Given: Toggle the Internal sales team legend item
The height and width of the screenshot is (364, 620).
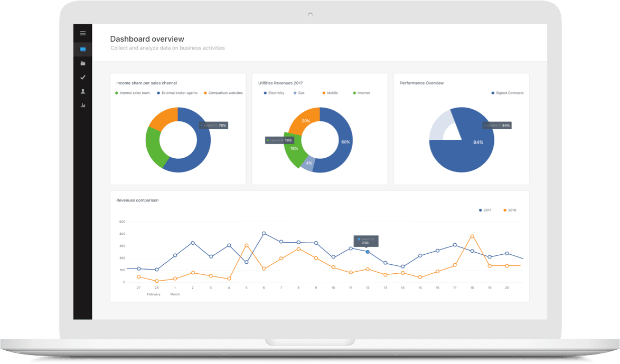Looking at the screenshot, I should tap(134, 93).
